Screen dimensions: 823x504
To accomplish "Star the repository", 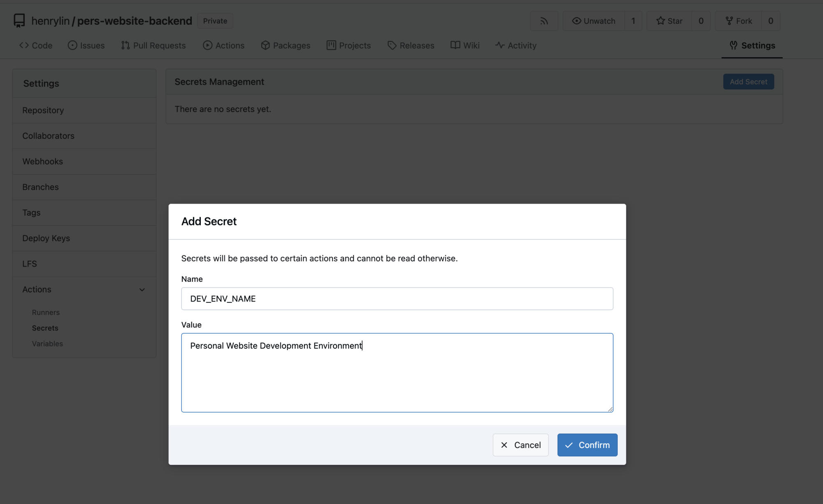I will [x=669, y=21].
